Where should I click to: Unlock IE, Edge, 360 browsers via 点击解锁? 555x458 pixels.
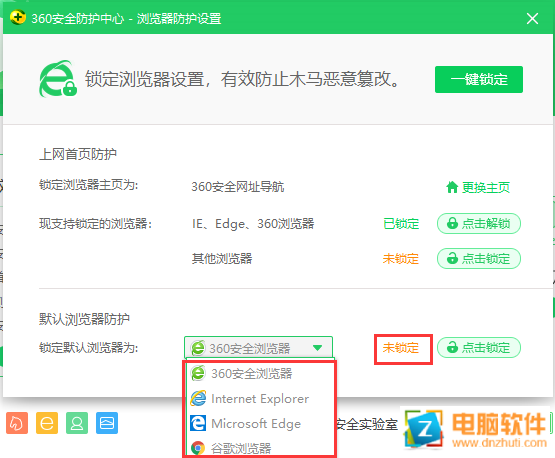click(x=479, y=223)
